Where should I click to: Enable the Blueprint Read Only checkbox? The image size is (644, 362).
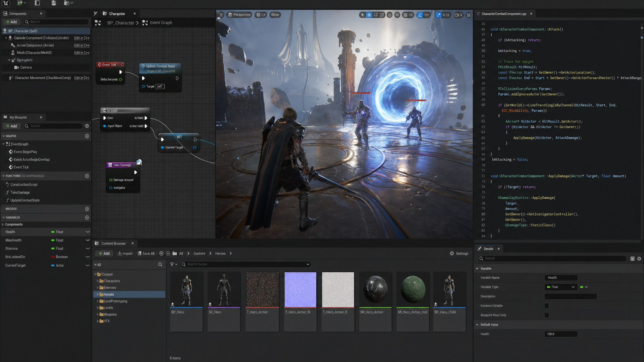pos(547,315)
